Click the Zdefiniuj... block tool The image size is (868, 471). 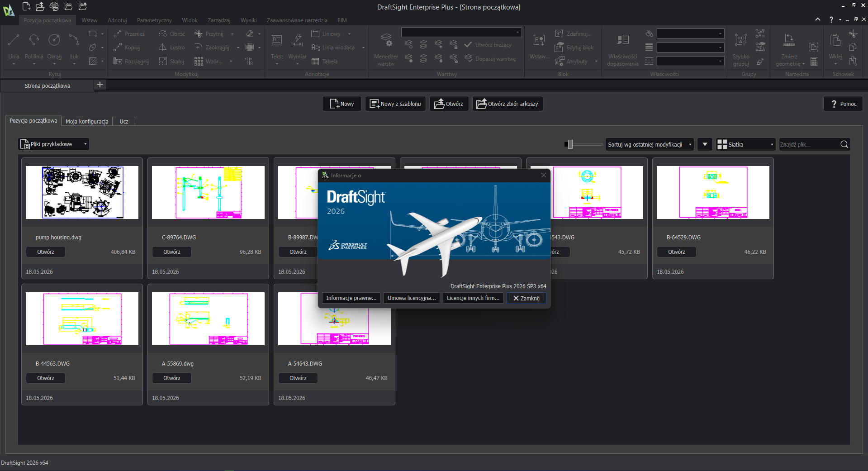pos(573,34)
